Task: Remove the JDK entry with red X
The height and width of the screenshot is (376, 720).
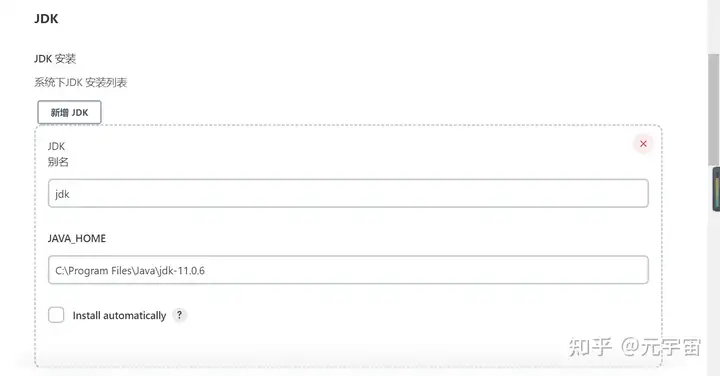Action: click(643, 144)
